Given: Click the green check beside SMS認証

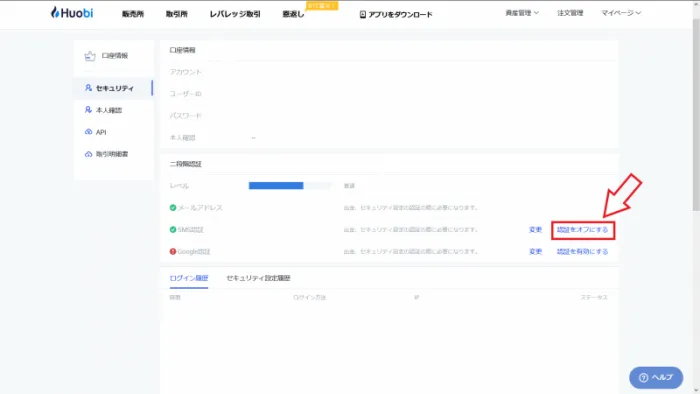Looking at the screenshot, I should (173, 229).
